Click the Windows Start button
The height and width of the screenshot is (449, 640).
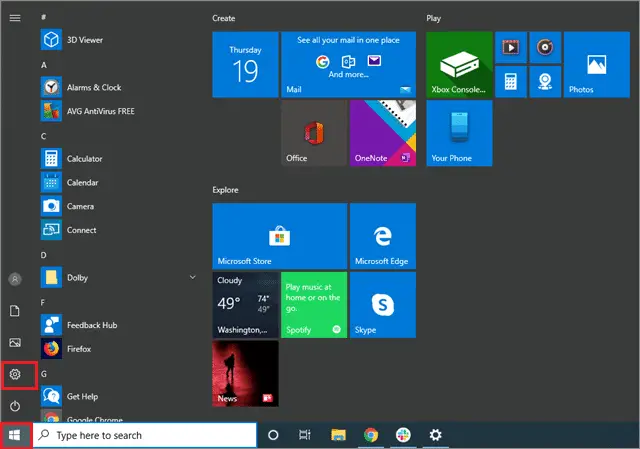pyautogui.click(x=15, y=435)
